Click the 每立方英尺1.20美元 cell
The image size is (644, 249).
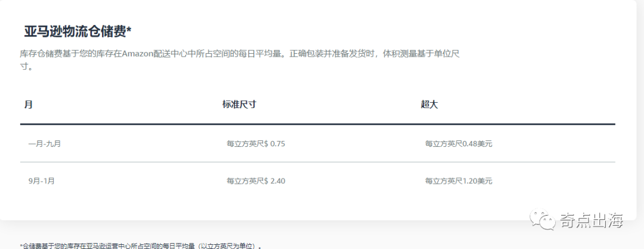coord(459,181)
